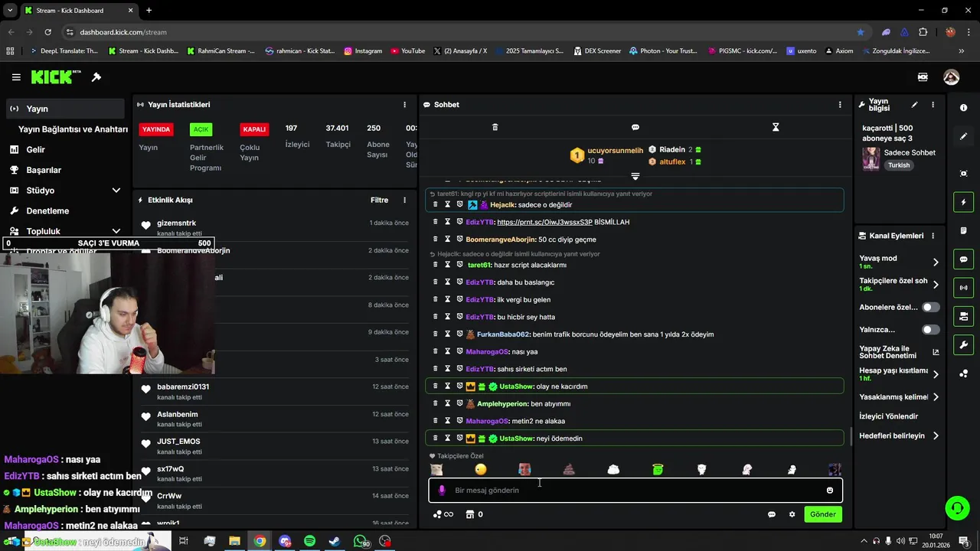Viewport: 980px width, 551px height.
Task: Click the info icon in right sidebar
Action: point(963,108)
